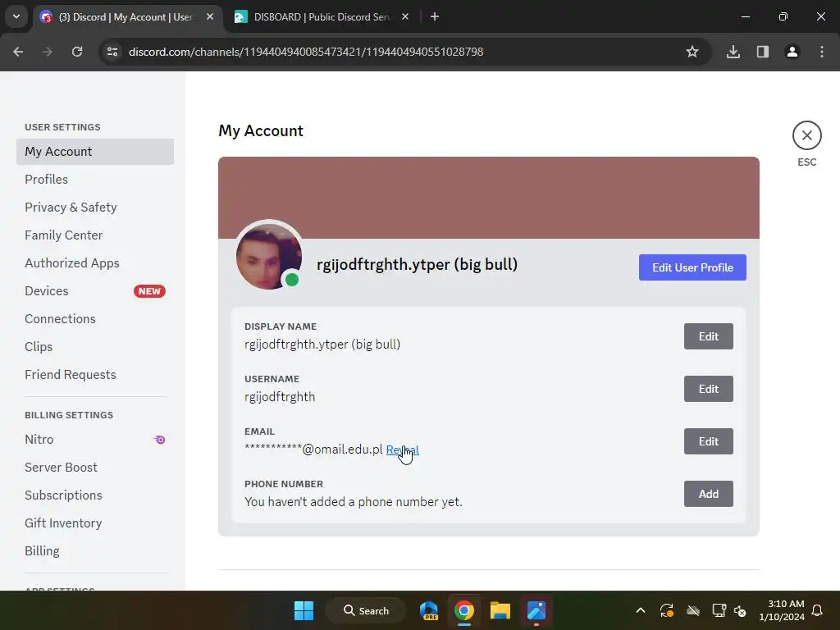Reload the Discord page
The height and width of the screenshot is (630, 840).
click(77, 52)
